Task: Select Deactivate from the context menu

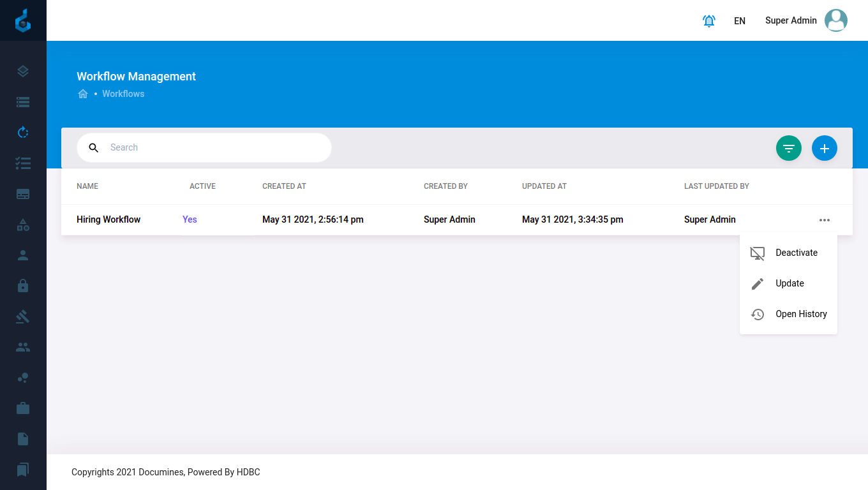Action: coord(796,253)
